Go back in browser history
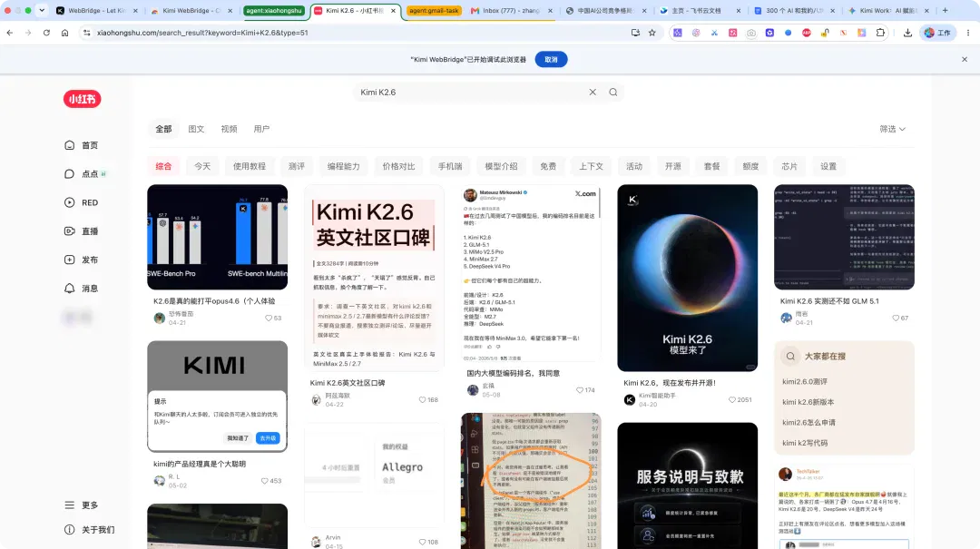 click(x=10, y=33)
